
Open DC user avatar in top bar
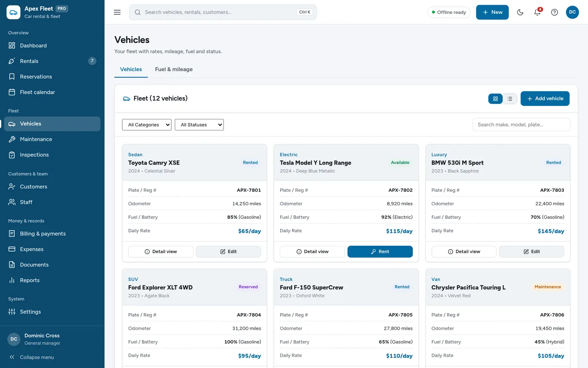[572, 12]
